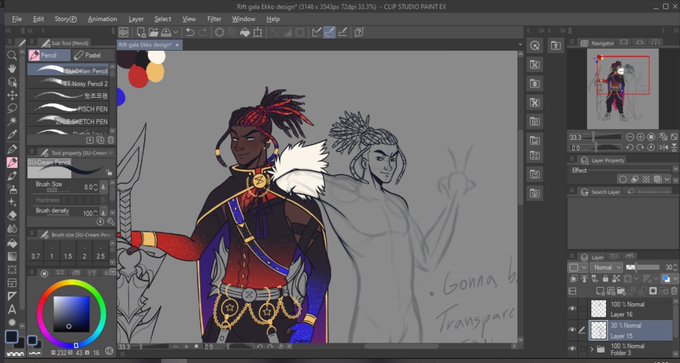Click the Fill paint-bucket command bar icon
This screenshot has width=680, height=363.
[245, 32]
